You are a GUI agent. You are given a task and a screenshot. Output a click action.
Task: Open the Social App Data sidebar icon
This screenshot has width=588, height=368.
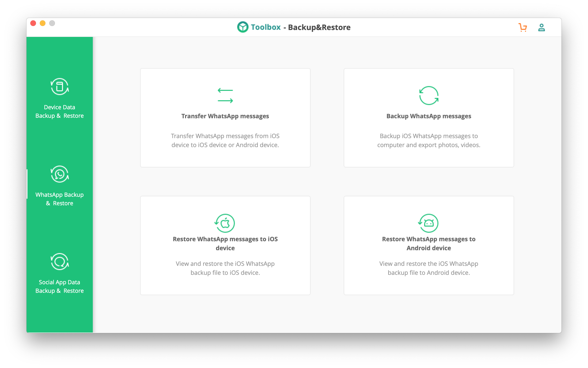pos(60,262)
